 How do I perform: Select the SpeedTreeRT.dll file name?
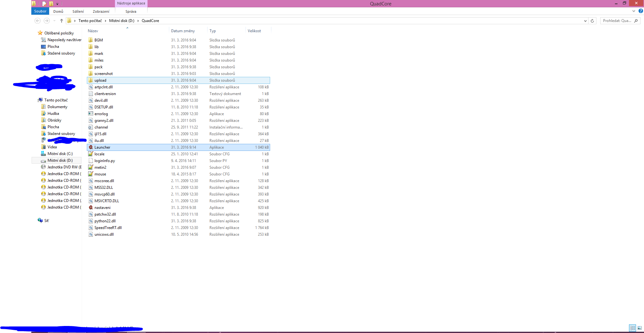[x=108, y=228]
